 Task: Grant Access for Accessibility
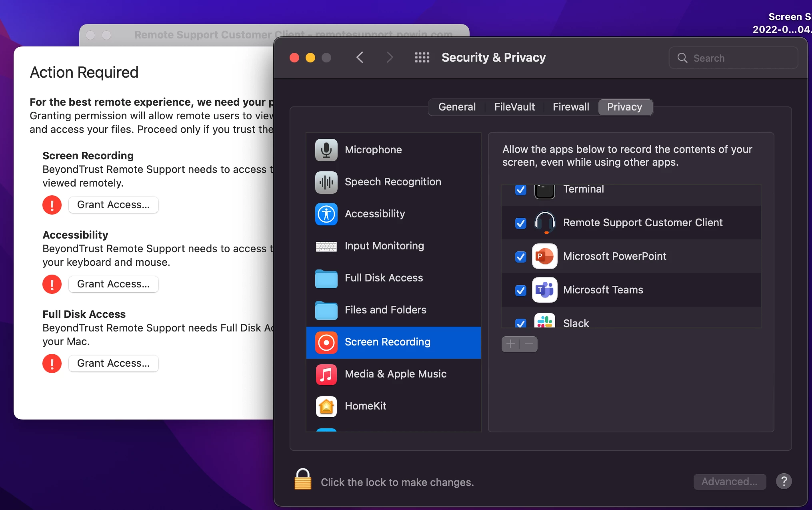coord(113,284)
